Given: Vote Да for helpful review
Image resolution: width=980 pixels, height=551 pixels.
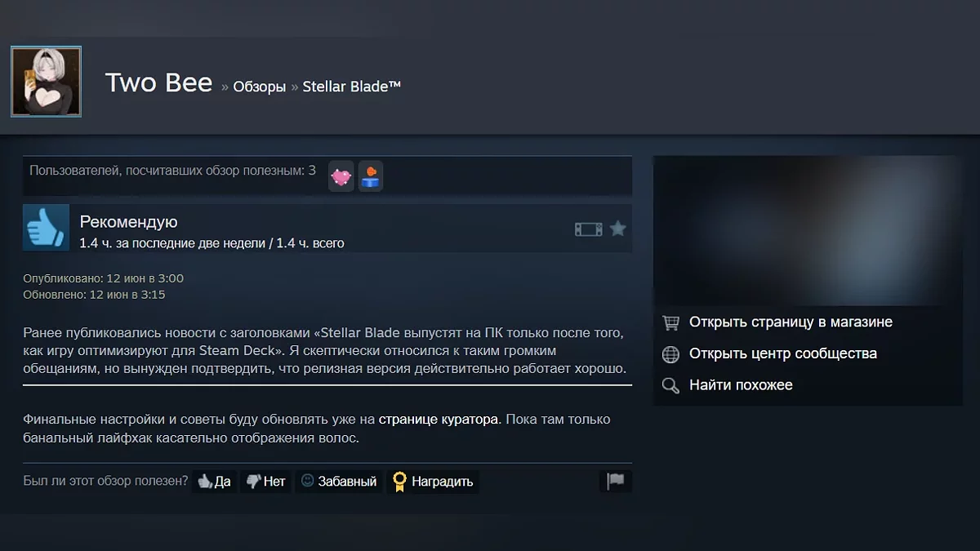Looking at the screenshot, I should pos(215,482).
